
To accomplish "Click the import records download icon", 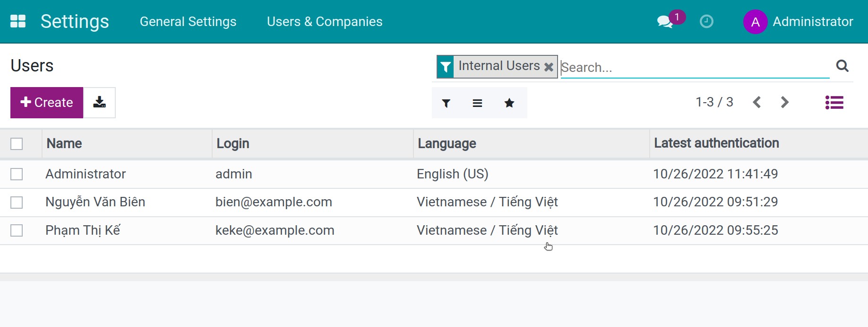I will [99, 102].
